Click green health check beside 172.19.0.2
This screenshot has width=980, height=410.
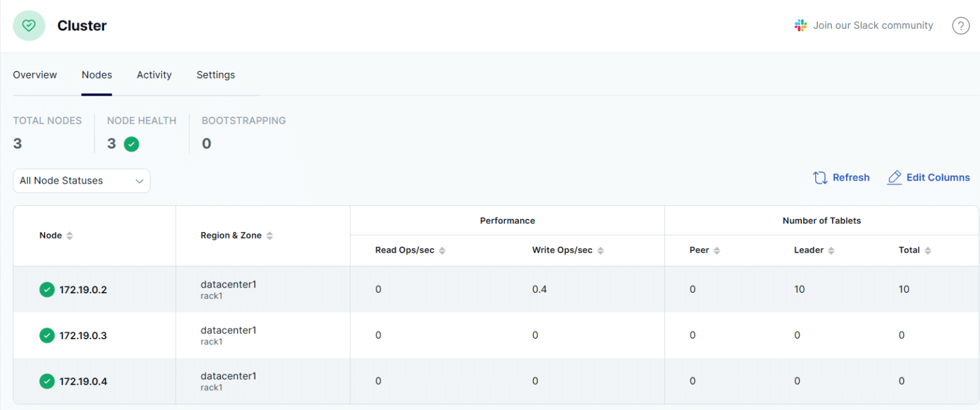(47, 289)
